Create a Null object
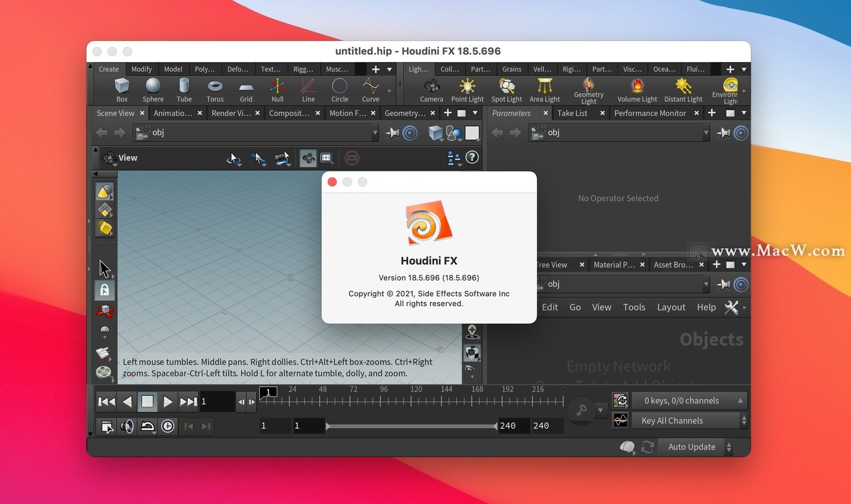Viewport: 851px width, 504px height. click(x=278, y=90)
